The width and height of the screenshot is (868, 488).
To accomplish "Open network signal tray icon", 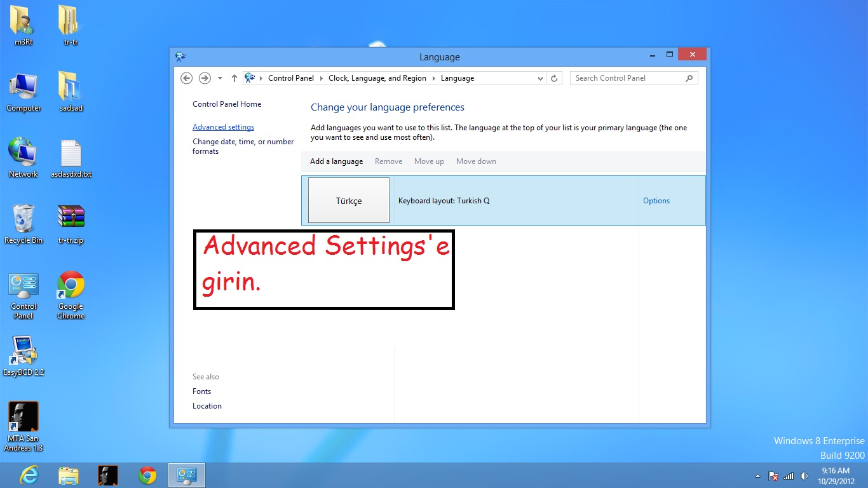I will [x=789, y=475].
